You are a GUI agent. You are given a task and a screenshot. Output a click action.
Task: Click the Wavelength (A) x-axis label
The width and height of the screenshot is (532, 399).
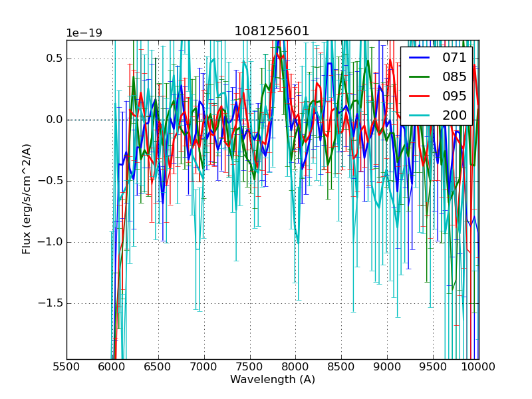pyautogui.click(x=272, y=380)
